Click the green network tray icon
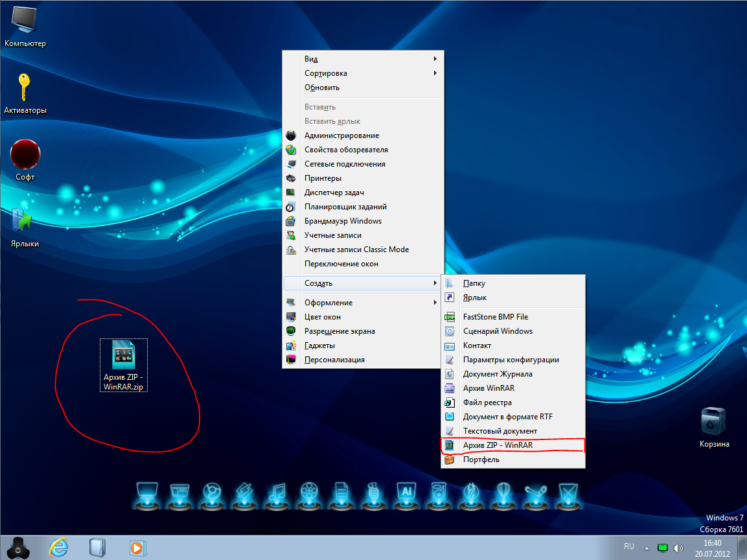747x560 pixels. (x=663, y=548)
